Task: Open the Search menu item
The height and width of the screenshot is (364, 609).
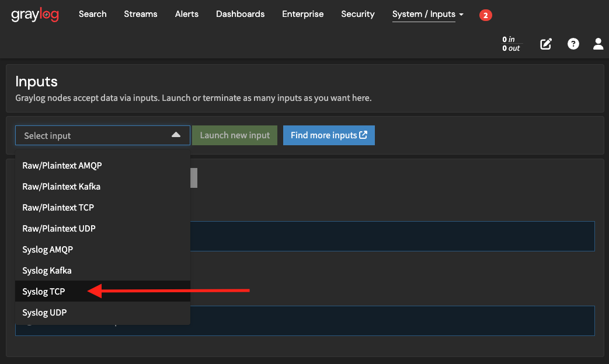Action: [x=92, y=14]
